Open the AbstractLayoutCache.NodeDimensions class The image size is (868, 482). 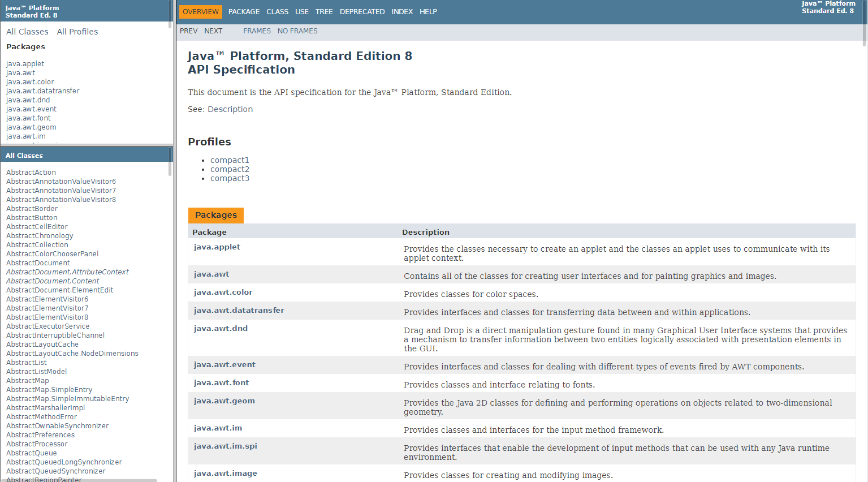(x=72, y=354)
